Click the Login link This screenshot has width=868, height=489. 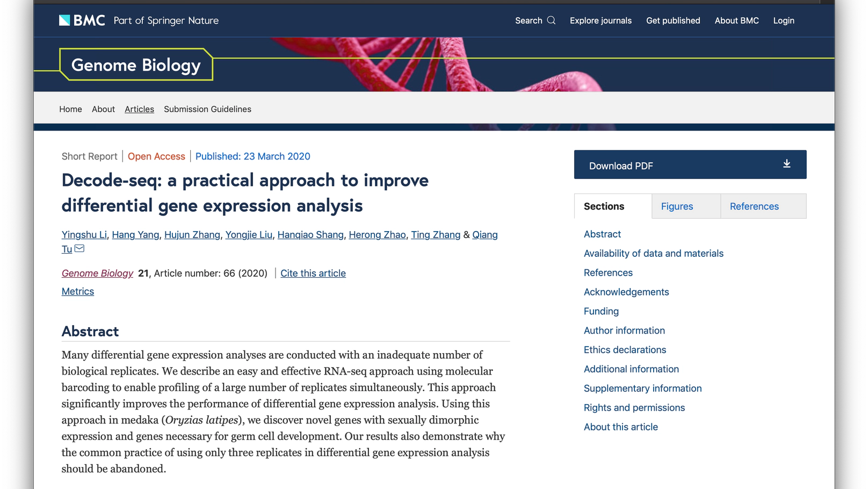coord(784,20)
